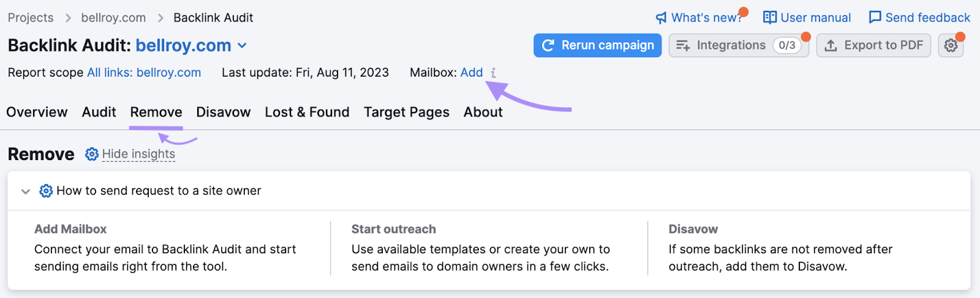980x298 pixels.
Task: Collapse the How to send request panel
Action: click(x=26, y=191)
